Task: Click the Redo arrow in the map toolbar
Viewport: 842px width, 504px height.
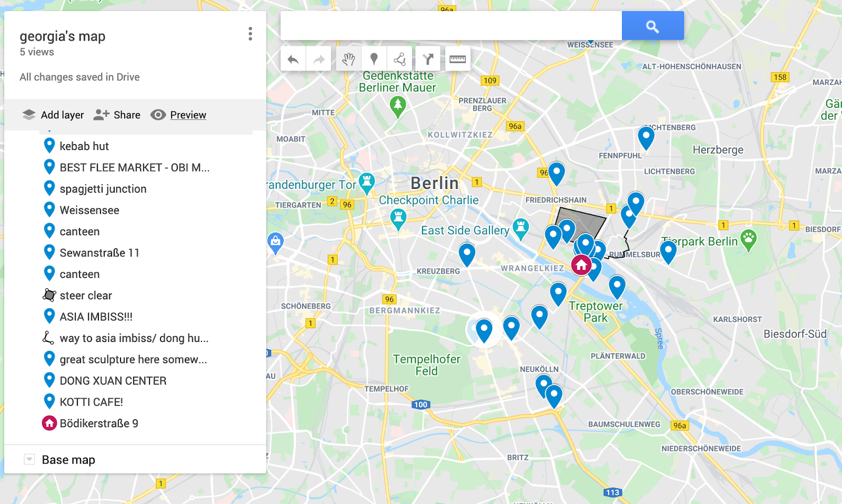Action: 319,59
